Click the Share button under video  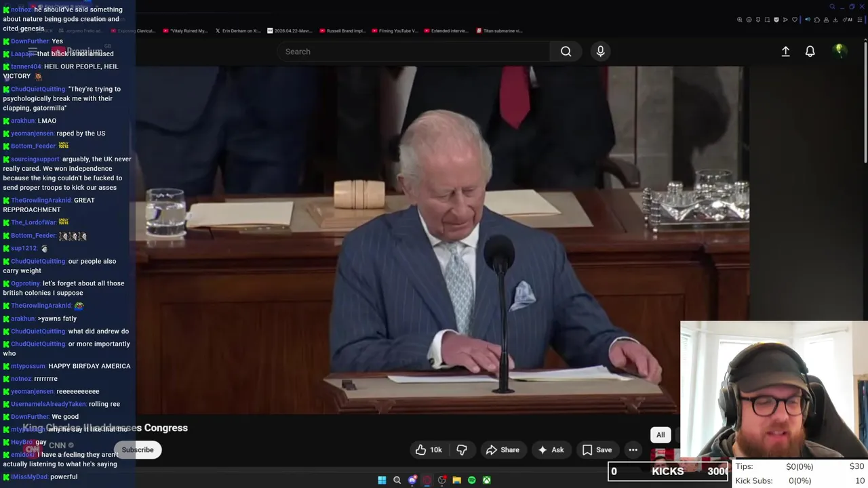(x=502, y=450)
